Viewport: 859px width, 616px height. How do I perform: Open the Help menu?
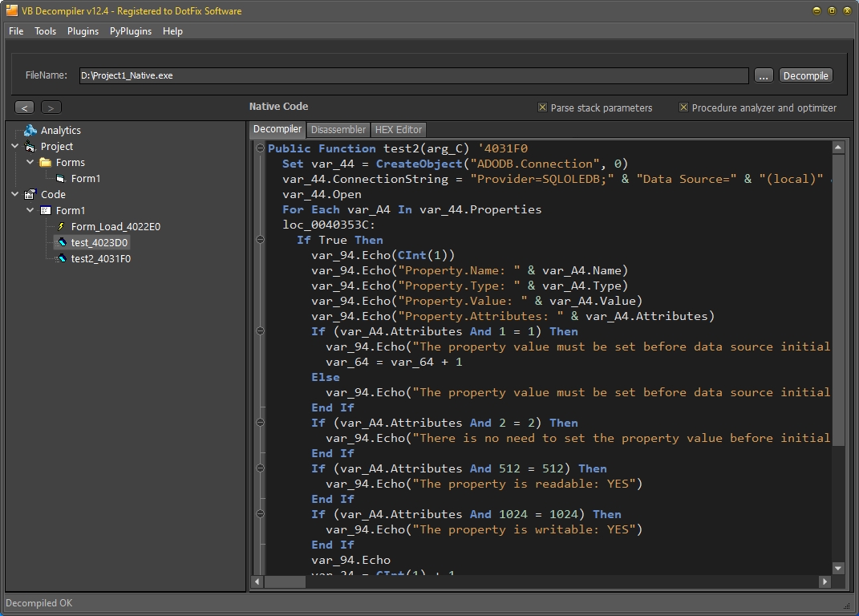click(172, 31)
